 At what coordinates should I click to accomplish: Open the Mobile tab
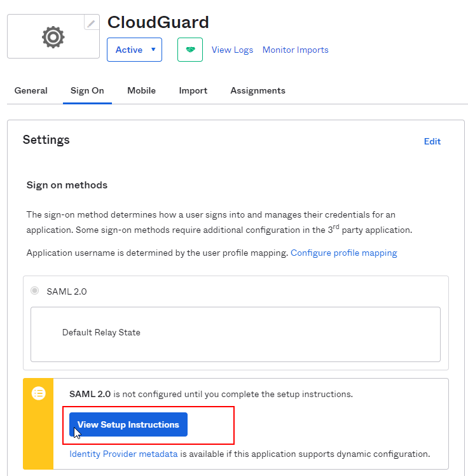coord(141,90)
